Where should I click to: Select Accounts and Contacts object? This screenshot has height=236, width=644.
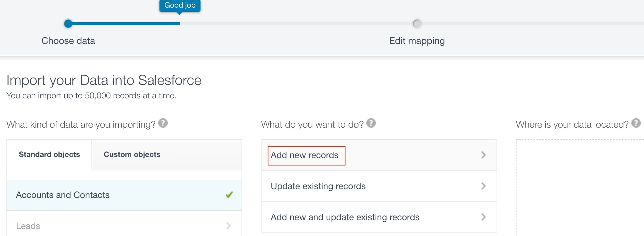click(x=124, y=195)
